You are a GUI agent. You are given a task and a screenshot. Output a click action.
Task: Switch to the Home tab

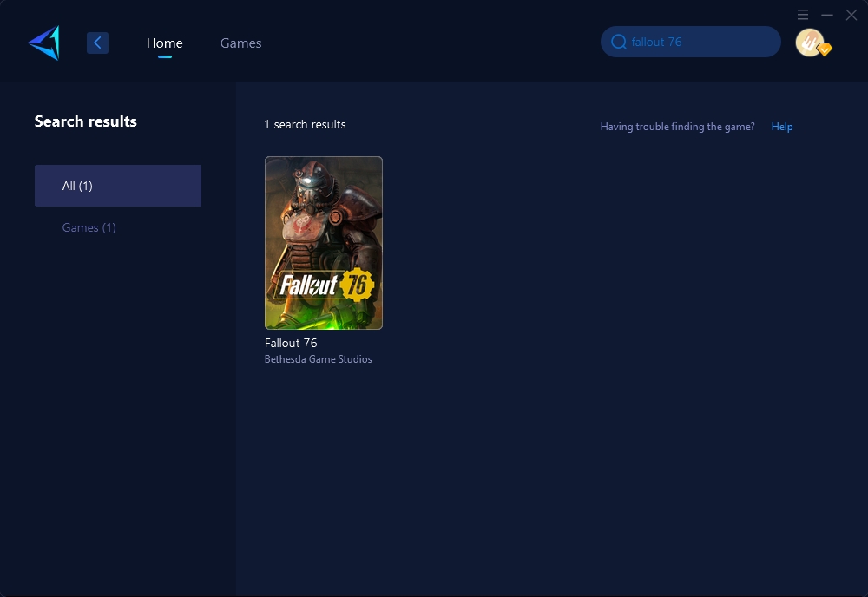[x=164, y=43]
